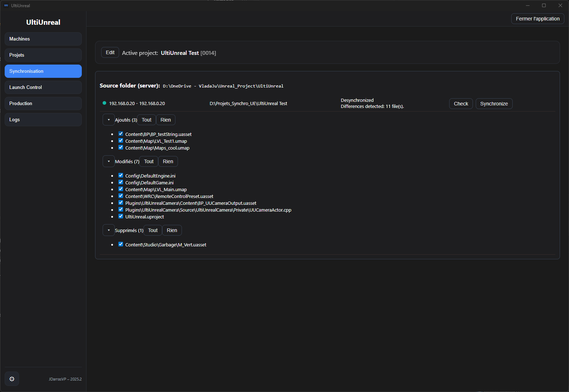Collapse the Modifiés section

pos(109,161)
